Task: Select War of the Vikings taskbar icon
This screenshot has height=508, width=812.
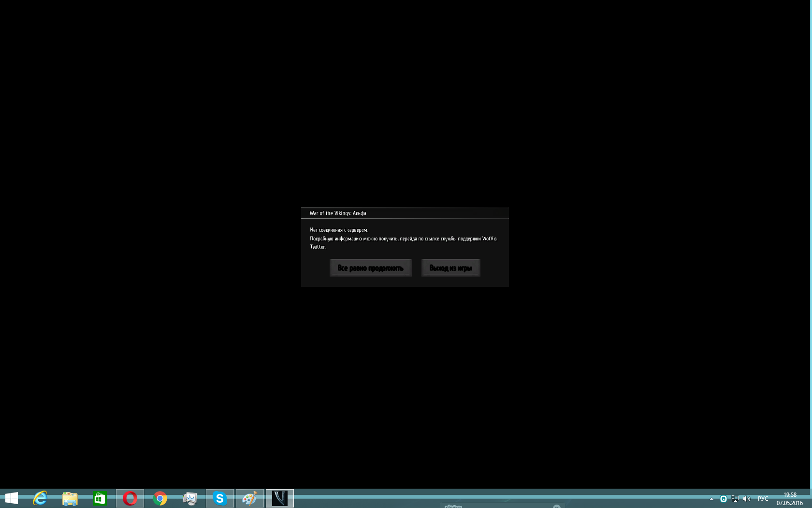Action: (280, 498)
